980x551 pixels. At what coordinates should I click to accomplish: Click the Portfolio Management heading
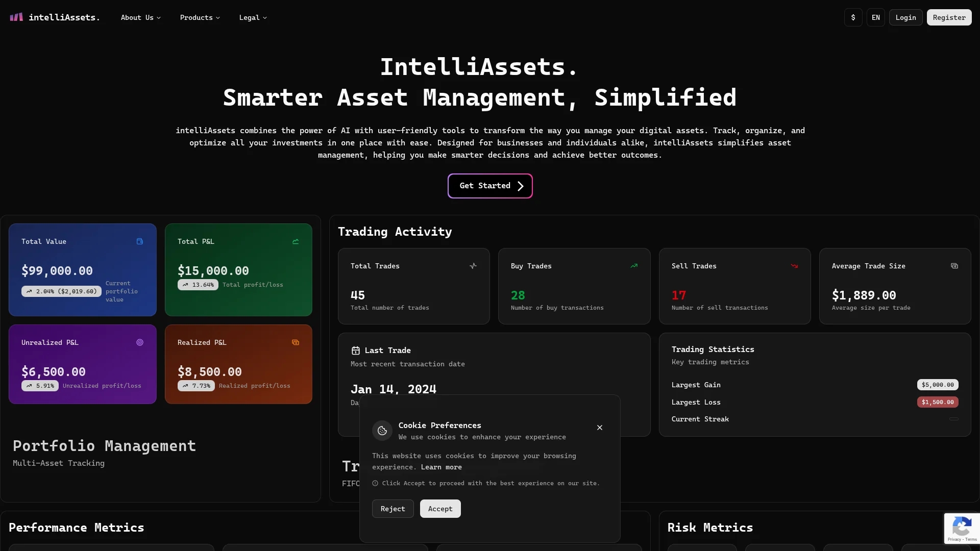(x=105, y=446)
